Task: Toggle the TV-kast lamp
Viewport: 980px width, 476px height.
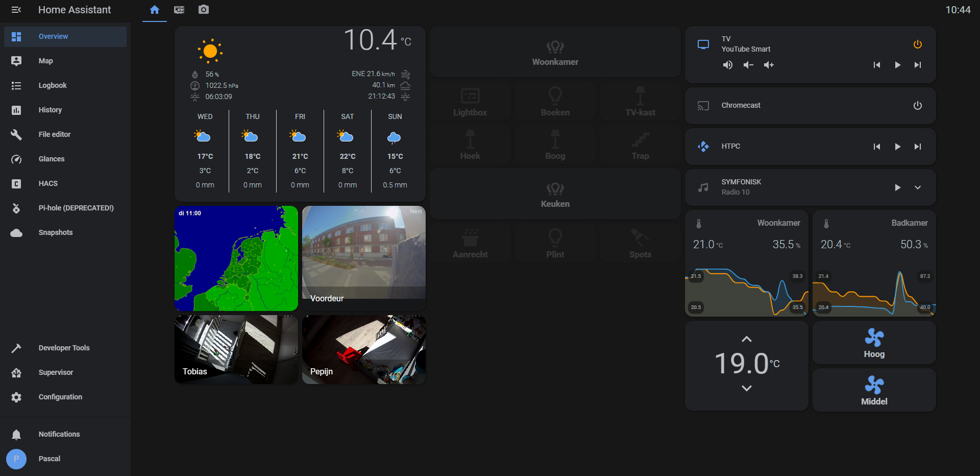Action: coord(640,102)
